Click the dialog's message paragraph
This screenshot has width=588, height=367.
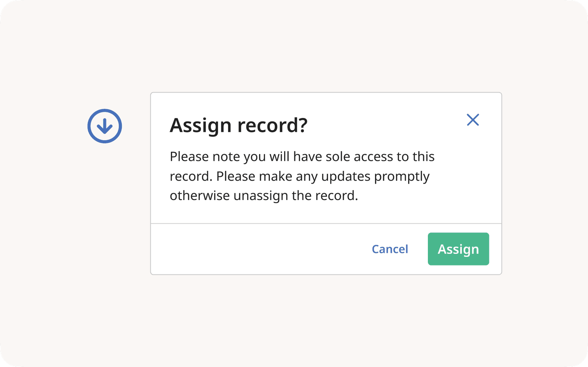[302, 176]
